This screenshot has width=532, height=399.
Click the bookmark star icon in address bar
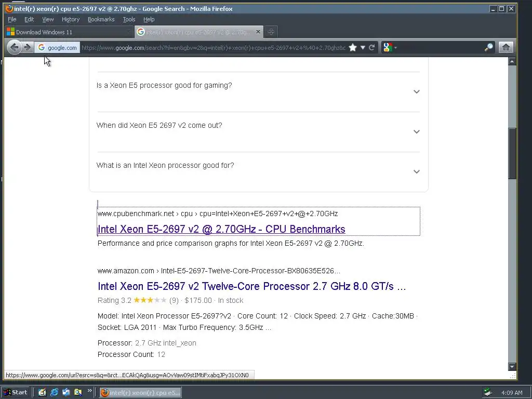353,47
